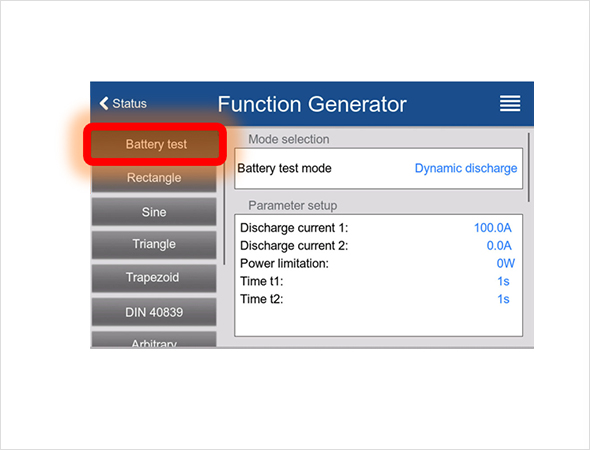The image size is (590, 450).
Task: Open Dynamic discharge mode dropdown
Action: (466, 168)
